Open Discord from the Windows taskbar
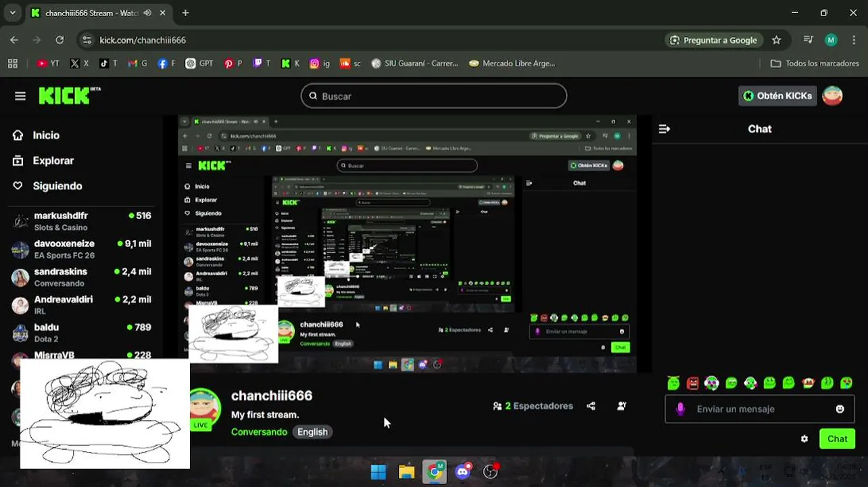This screenshot has width=868, height=487. [x=463, y=471]
